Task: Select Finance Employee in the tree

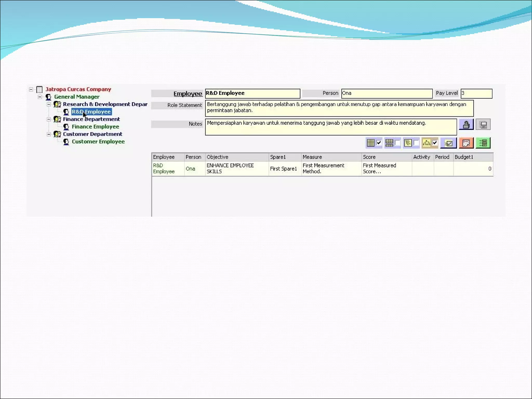Action: coord(95,127)
